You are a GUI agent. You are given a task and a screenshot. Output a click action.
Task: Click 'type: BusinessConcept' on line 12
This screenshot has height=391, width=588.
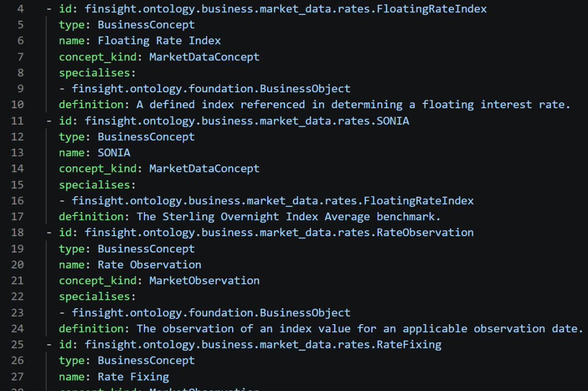[x=127, y=137]
